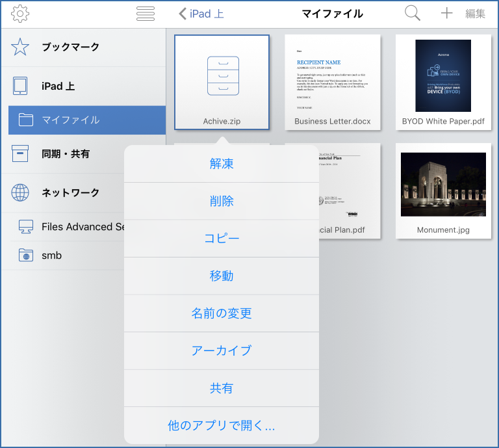Tap the 編集 edit button

[x=475, y=14]
